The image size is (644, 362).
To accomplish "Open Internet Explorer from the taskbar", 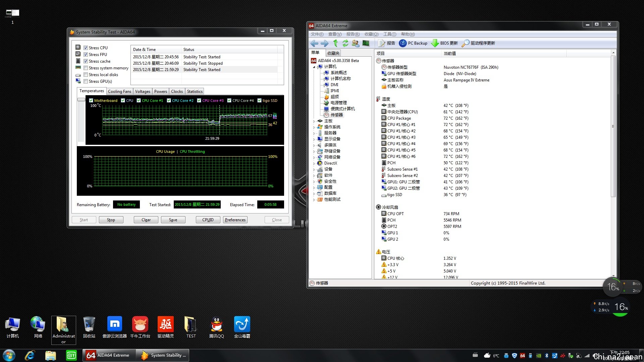I will pyautogui.click(x=30, y=355).
